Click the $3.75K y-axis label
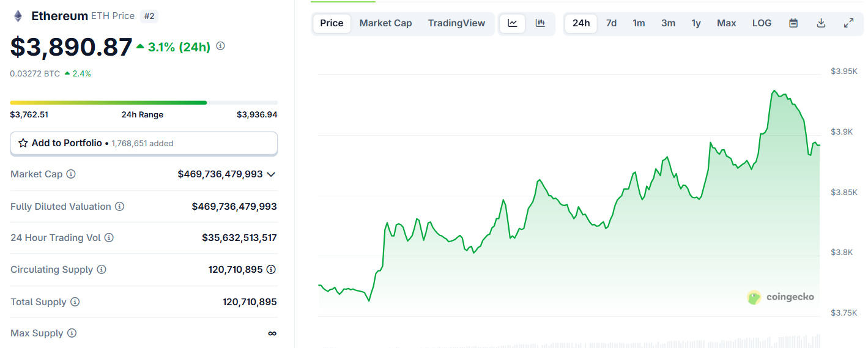The image size is (868, 348). click(844, 313)
